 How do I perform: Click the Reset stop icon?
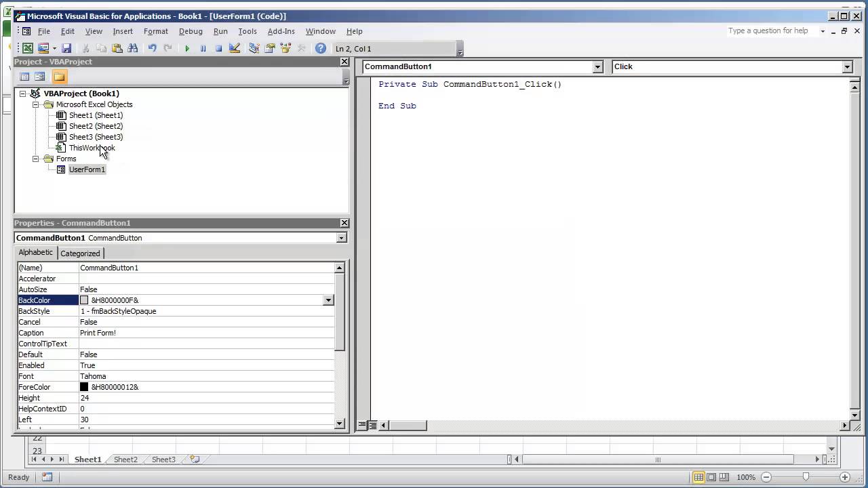click(218, 48)
